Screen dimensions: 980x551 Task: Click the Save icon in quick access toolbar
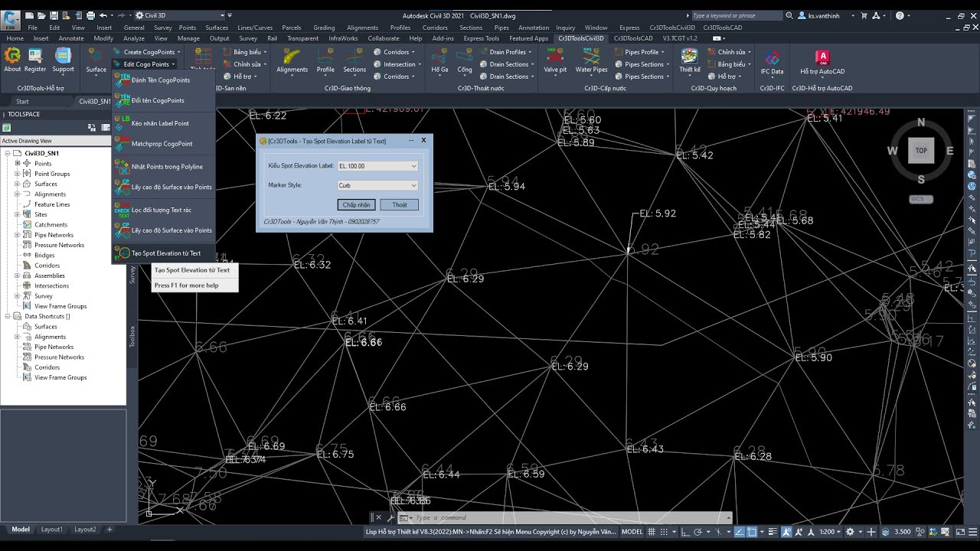(53, 15)
